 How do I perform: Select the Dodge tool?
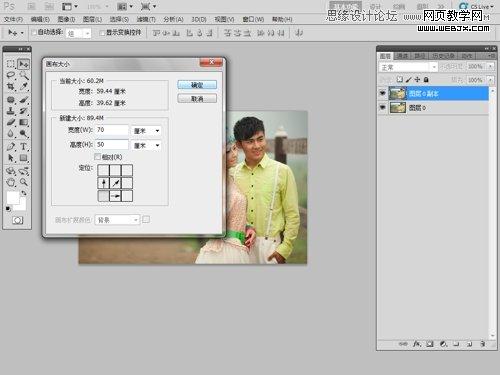23,133
